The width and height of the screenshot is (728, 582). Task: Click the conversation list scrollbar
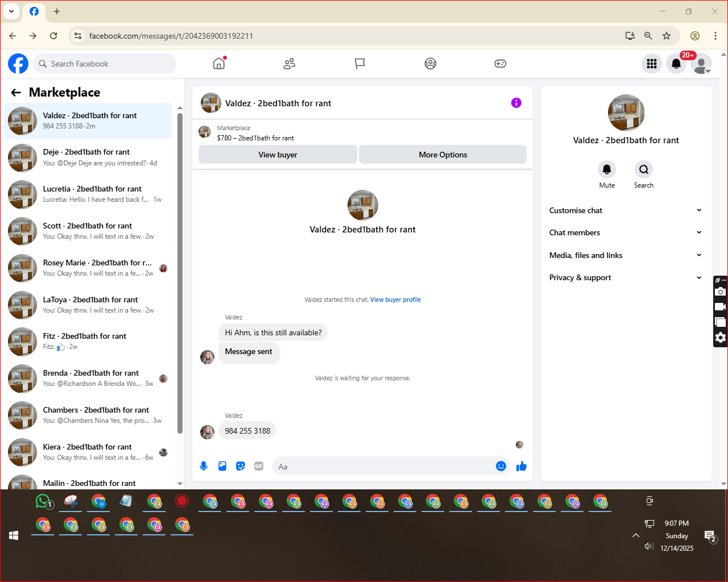(x=180, y=273)
